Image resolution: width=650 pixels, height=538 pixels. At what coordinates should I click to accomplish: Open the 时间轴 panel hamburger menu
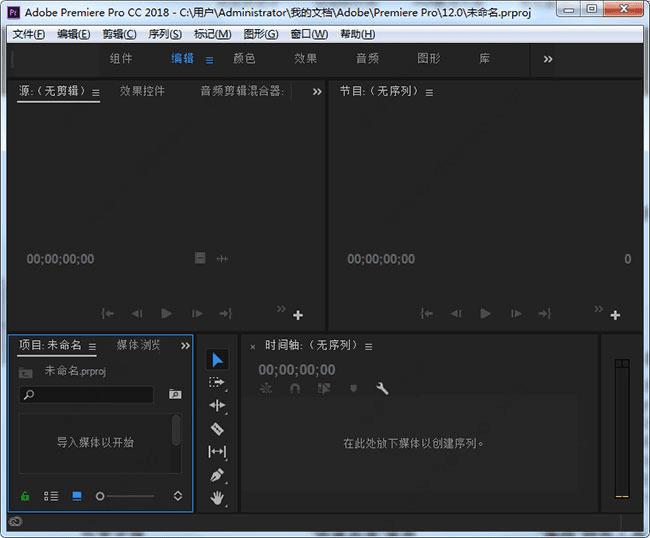[x=368, y=346]
